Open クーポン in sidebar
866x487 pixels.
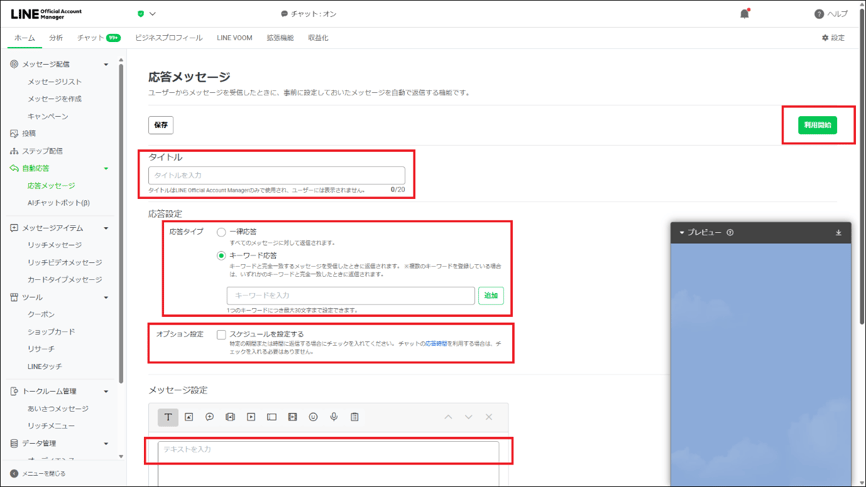click(x=41, y=314)
